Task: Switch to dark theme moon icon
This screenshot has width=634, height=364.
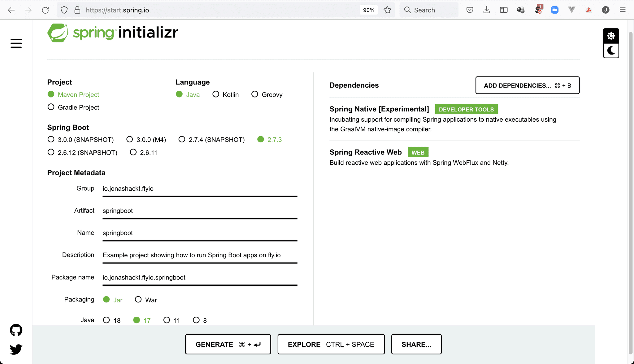Action: pos(611,50)
